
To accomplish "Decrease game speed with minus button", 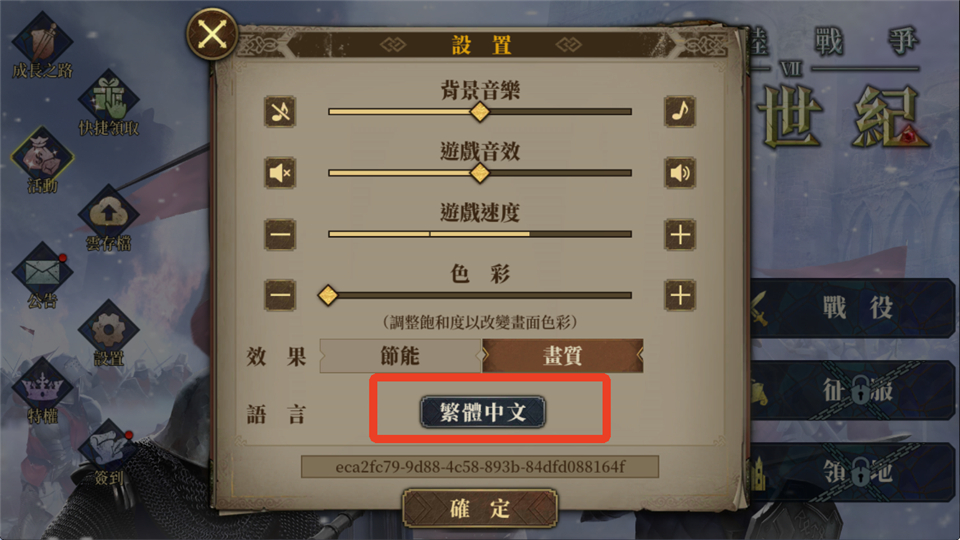I will 280,234.
